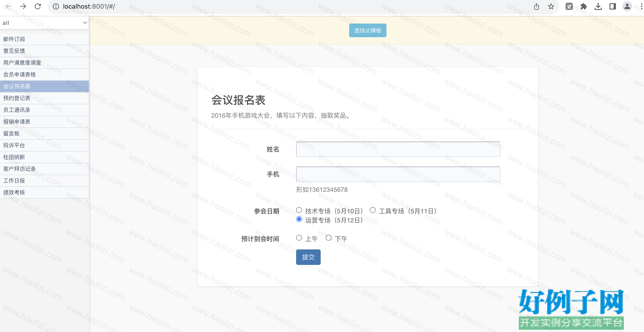
Task: Open the user profile avatar icon
Action: [627, 7]
